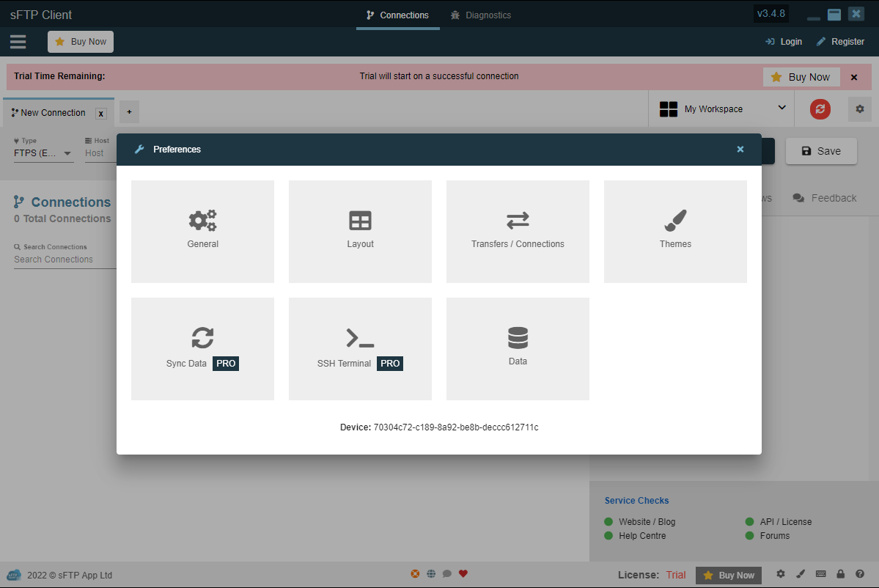Save the connection
This screenshot has height=588, width=879.
[820, 151]
